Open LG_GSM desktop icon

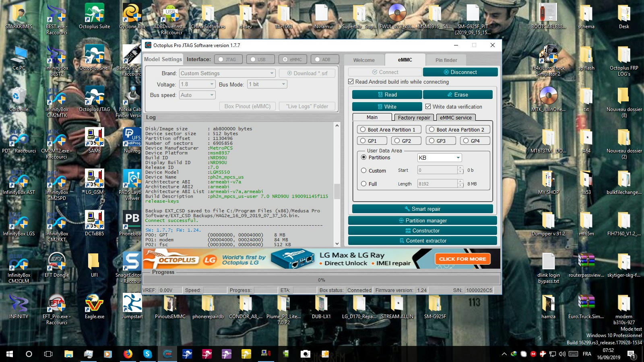pyautogui.click(x=94, y=182)
